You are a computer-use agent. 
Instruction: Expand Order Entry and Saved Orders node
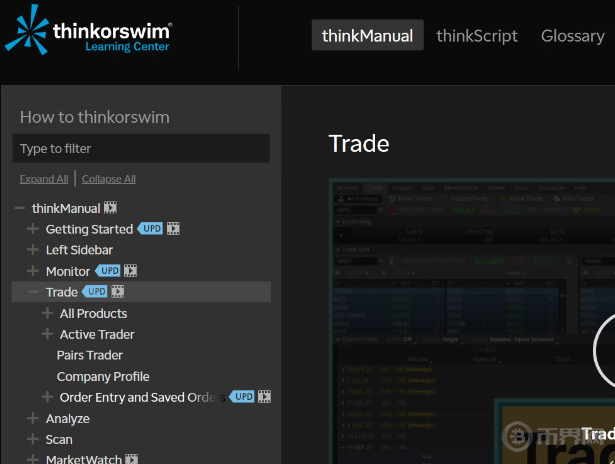pos(47,397)
